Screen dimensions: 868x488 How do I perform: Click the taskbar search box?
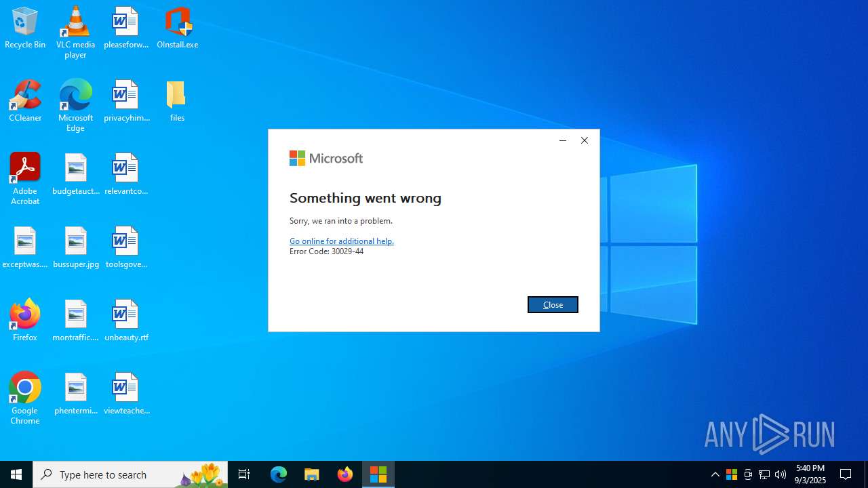tap(130, 474)
